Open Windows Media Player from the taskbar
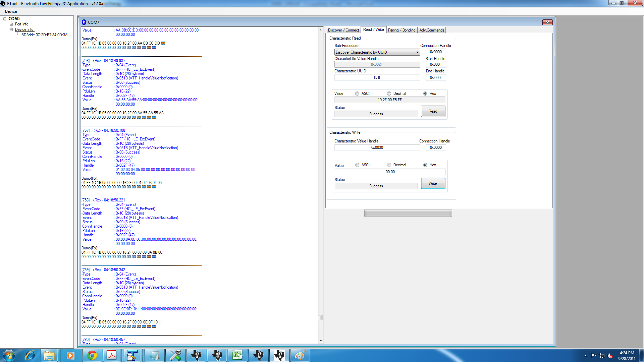Screen dimensions: 644x362 click(70, 355)
